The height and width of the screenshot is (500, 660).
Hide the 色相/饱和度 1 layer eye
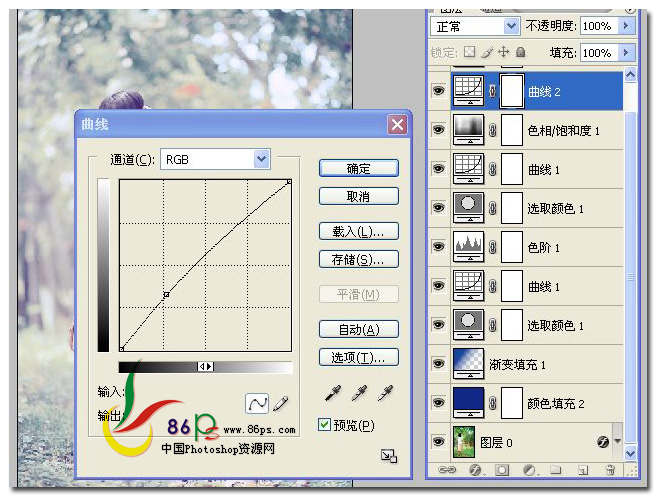click(439, 130)
